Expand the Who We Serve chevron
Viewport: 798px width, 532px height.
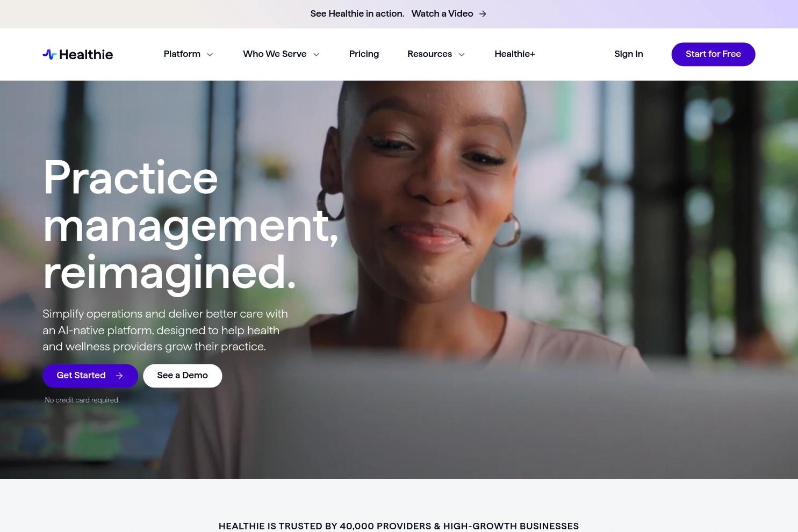tap(316, 54)
